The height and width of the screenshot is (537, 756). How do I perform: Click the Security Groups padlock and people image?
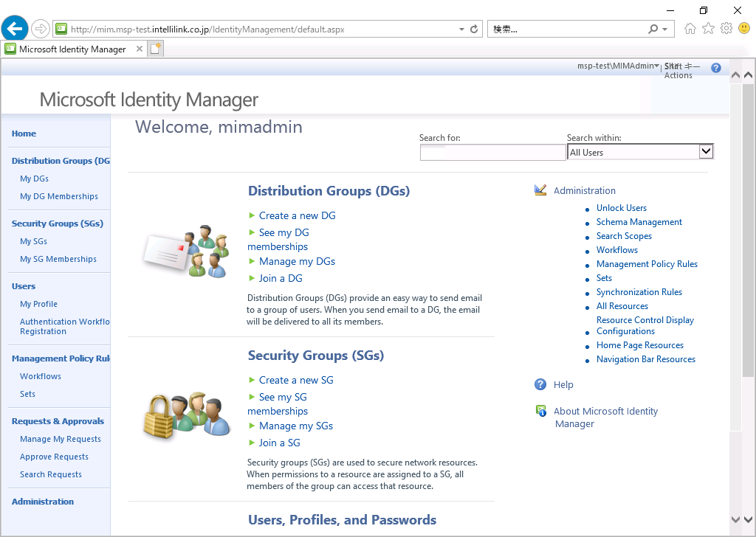tap(187, 415)
